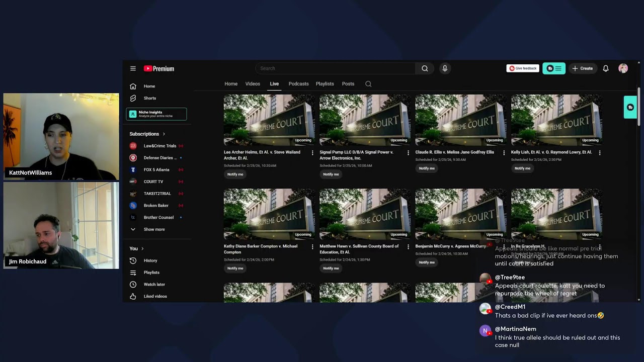The height and width of the screenshot is (362, 644).
Task: Go to YouTube Premium home logo
Action: tap(159, 68)
